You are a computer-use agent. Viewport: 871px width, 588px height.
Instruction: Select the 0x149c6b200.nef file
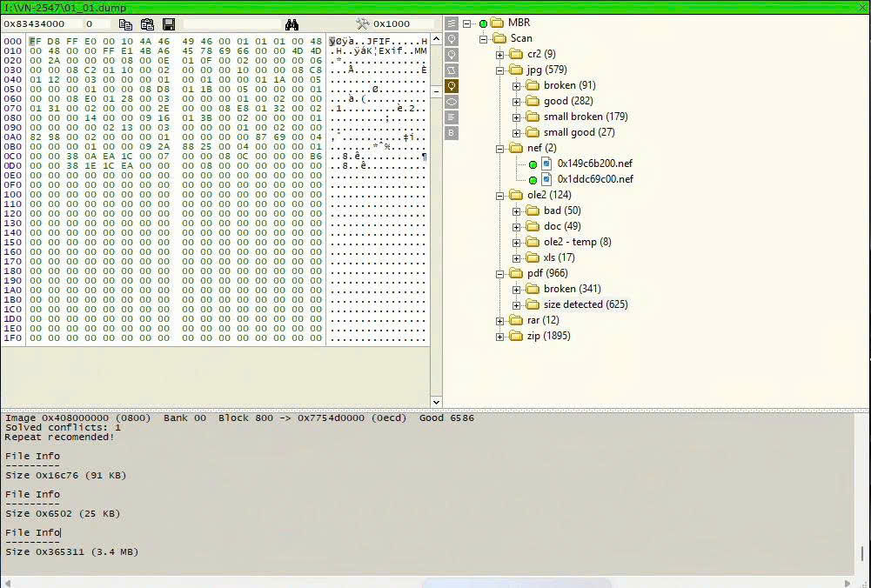point(594,164)
